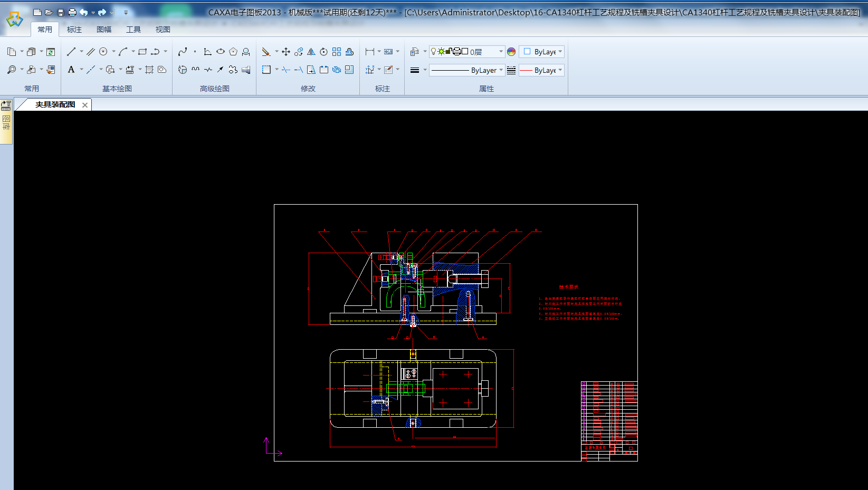The width and height of the screenshot is (868, 490).
Task: Expand the Arc tool dropdown arrow
Action: tap(133, 52)
